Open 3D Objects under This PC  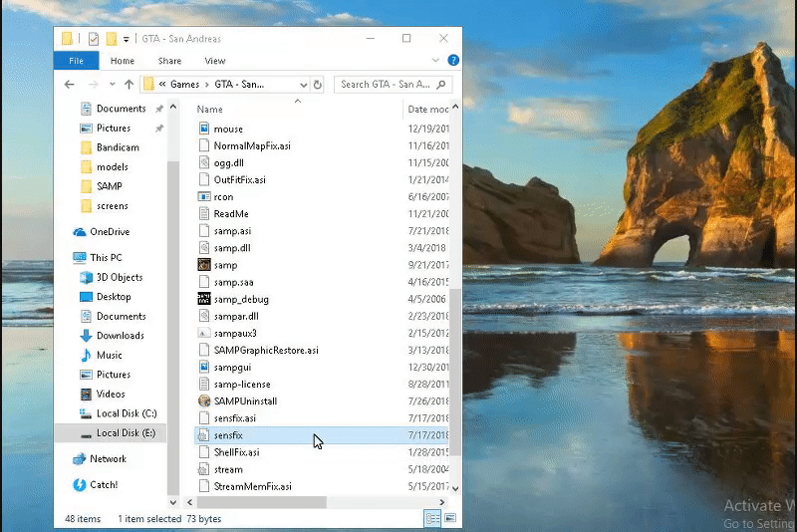point(120,277)
